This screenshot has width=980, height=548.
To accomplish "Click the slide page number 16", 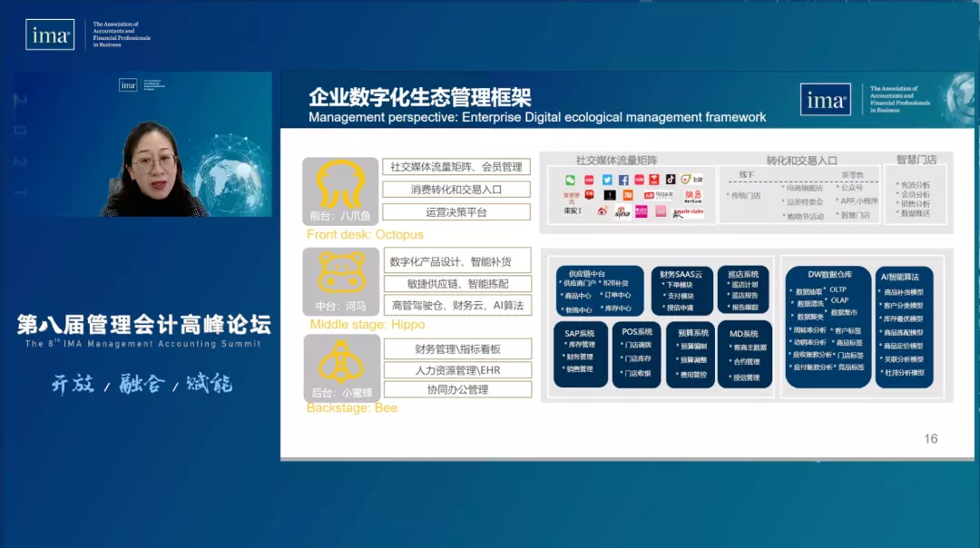I will (x=931, y=438).
